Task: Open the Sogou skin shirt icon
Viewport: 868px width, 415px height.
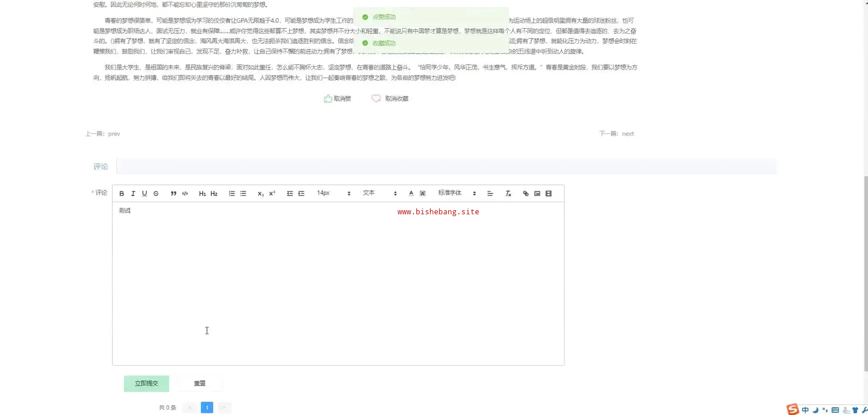Action: 855,410
